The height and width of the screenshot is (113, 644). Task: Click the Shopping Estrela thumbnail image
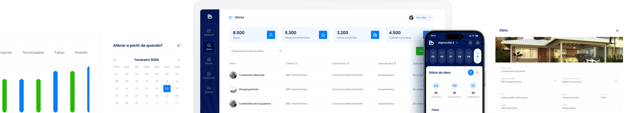[233, 89]
